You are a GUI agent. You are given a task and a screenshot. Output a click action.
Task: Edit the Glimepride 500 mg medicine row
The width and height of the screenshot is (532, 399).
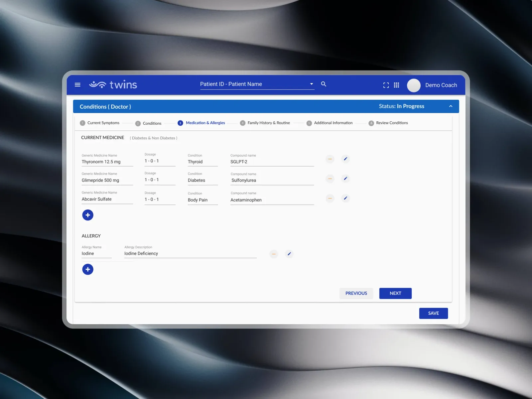pos(345,179)
